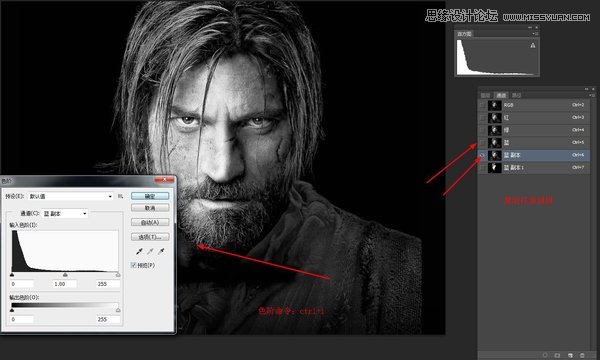Screen dimensions: 600x360
Task: Select the Red channel thumbnail
Action: 495,118
